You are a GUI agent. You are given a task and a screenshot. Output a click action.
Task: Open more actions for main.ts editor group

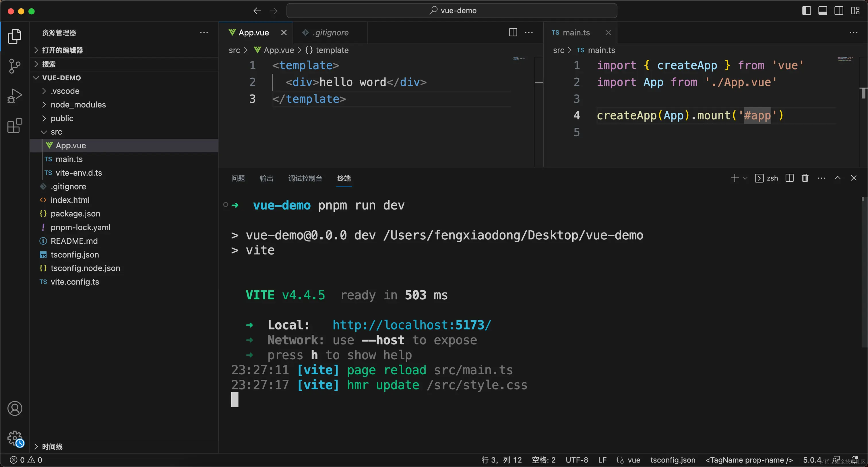[854, 32]
